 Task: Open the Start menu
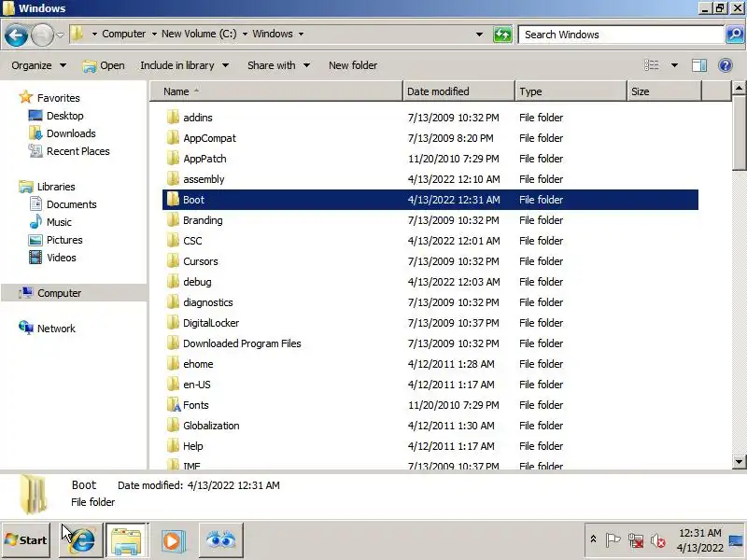26,540
